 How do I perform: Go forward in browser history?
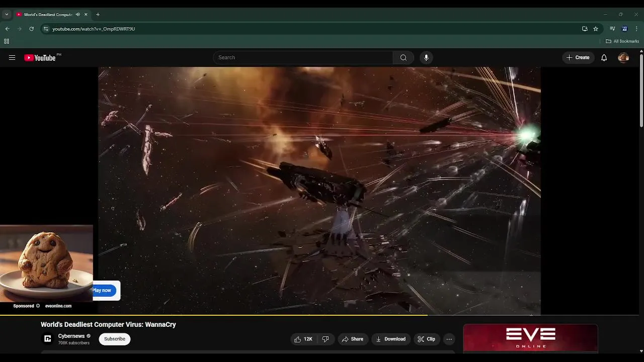click(x=19, y=29)
